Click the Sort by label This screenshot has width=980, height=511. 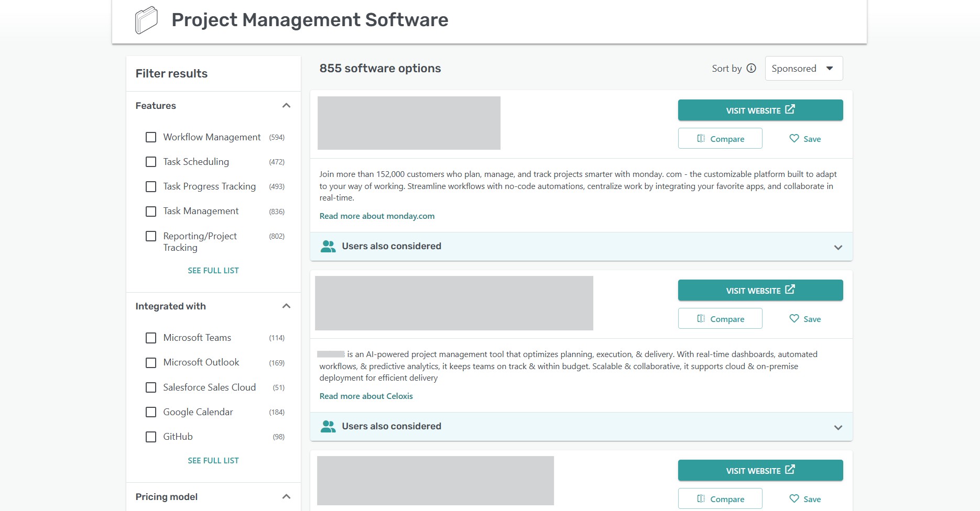726,69
